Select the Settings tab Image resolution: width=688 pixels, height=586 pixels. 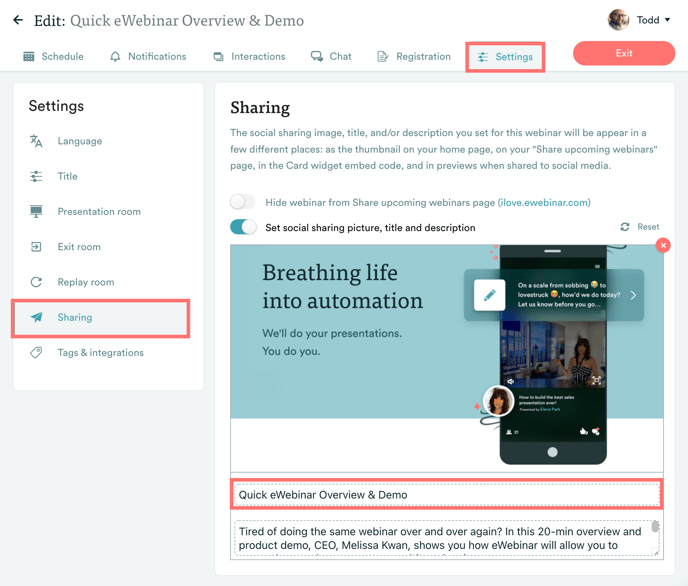[x=505, y=57]
